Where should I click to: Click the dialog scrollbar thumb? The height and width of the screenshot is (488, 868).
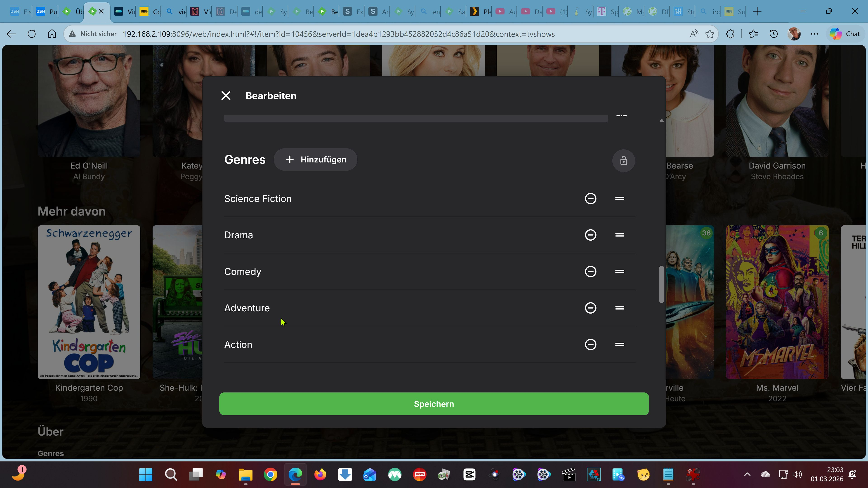661,285
